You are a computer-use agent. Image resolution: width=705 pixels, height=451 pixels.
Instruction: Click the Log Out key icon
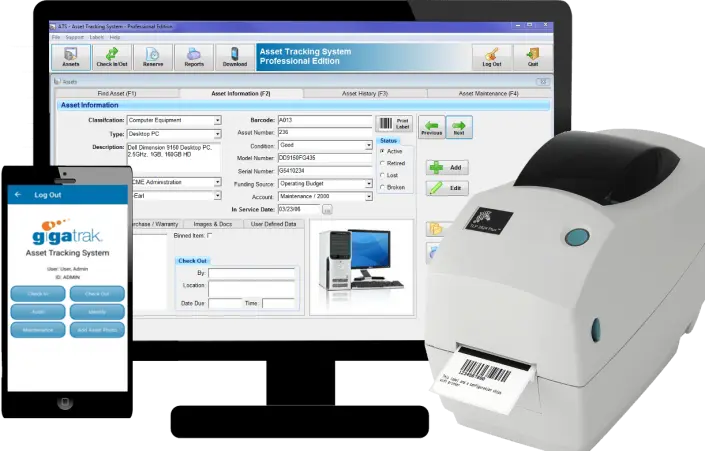pyautogui.click(x=492, y=57)
